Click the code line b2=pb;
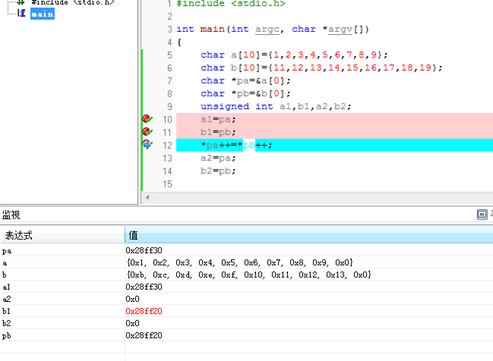 pyautogui.click(x=218, y=171)
